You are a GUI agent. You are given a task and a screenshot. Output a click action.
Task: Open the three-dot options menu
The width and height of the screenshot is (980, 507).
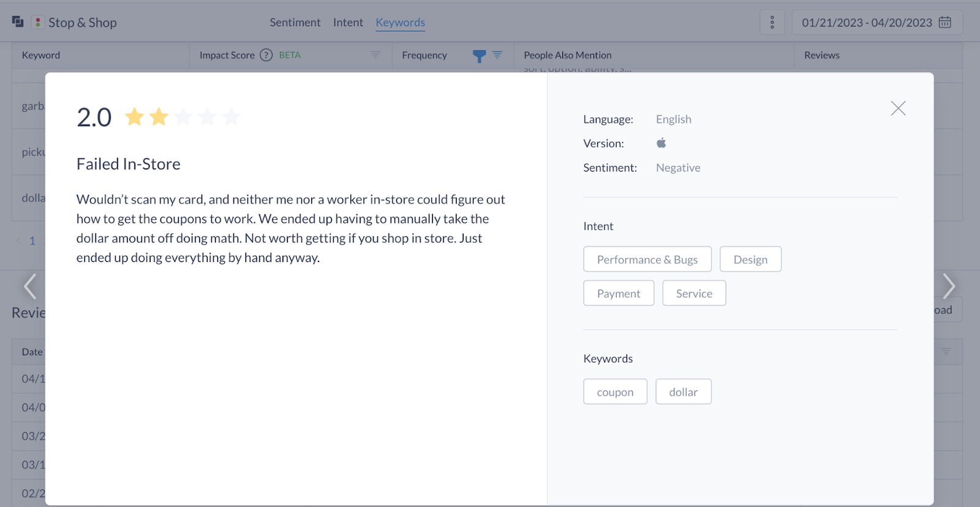(x=772, y=23)
